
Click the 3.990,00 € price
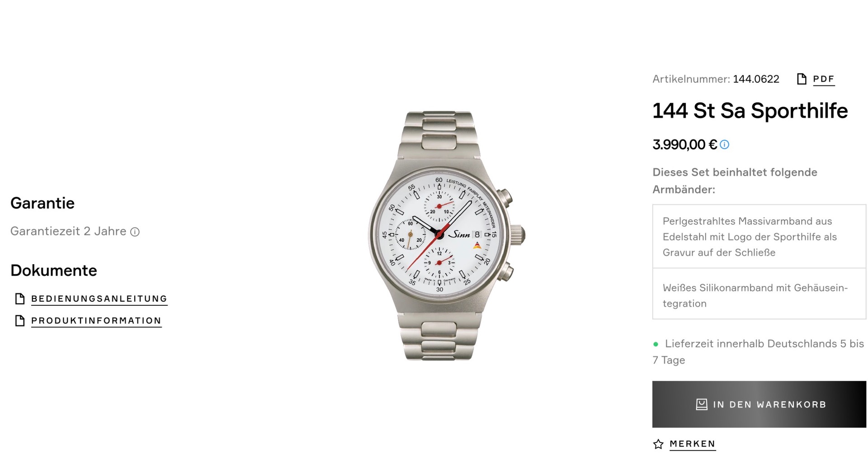[684, 145]
